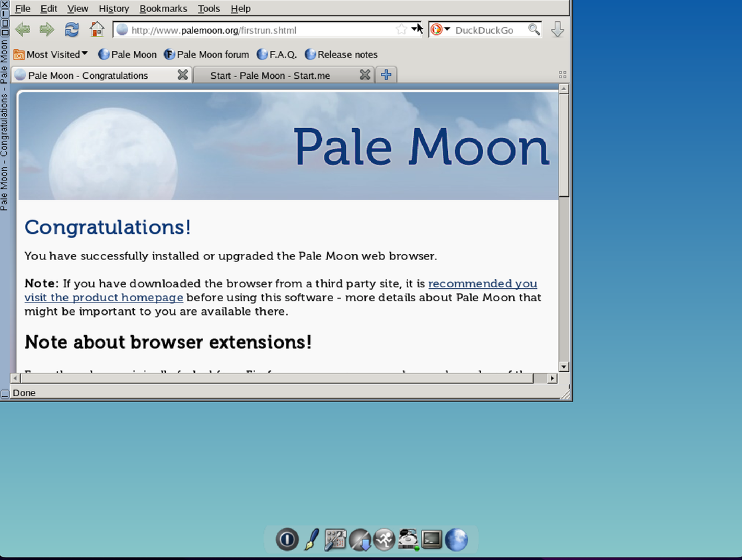Image resolution: width=742 pixels, height=560 pixels.
Task: Open the run command dock icon
Action: click(x=384, y=539)
